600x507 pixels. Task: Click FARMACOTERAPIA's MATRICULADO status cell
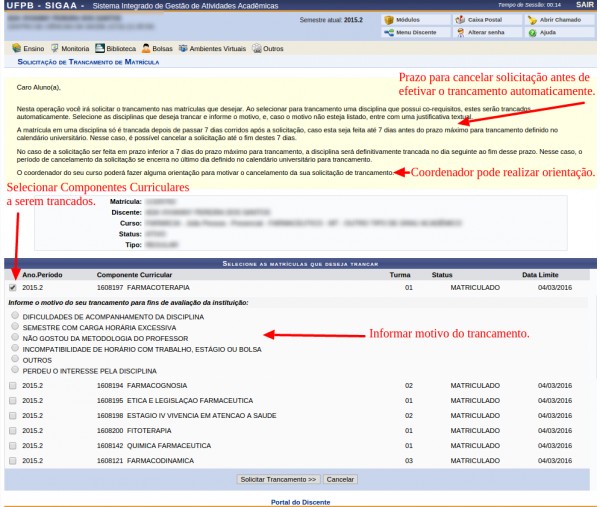coord(475,287)
